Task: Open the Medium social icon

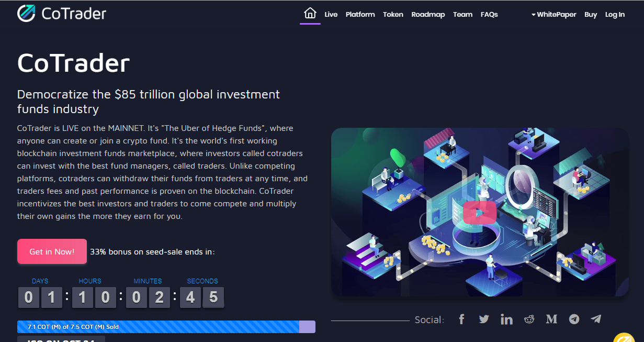Action: (551, 319)
